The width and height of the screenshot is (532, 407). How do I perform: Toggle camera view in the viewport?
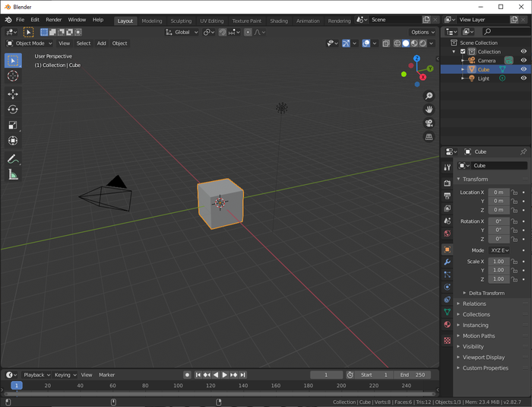tap(429, 123)
